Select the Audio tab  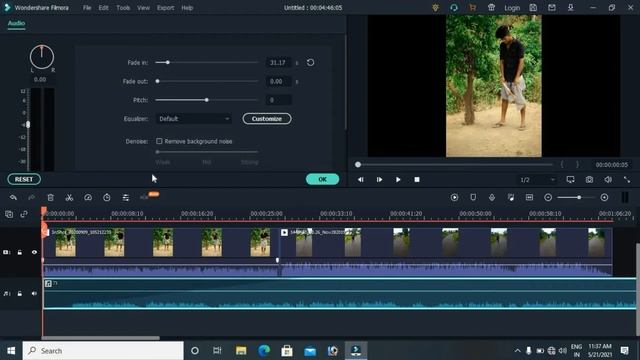tap(16, 23)
